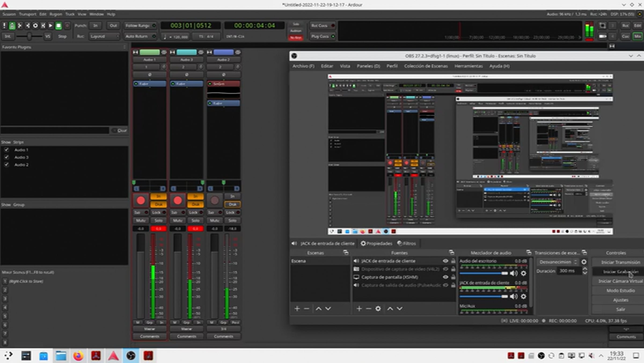
Task: Open the Herramientas menu in OBS
Action: 469,66
